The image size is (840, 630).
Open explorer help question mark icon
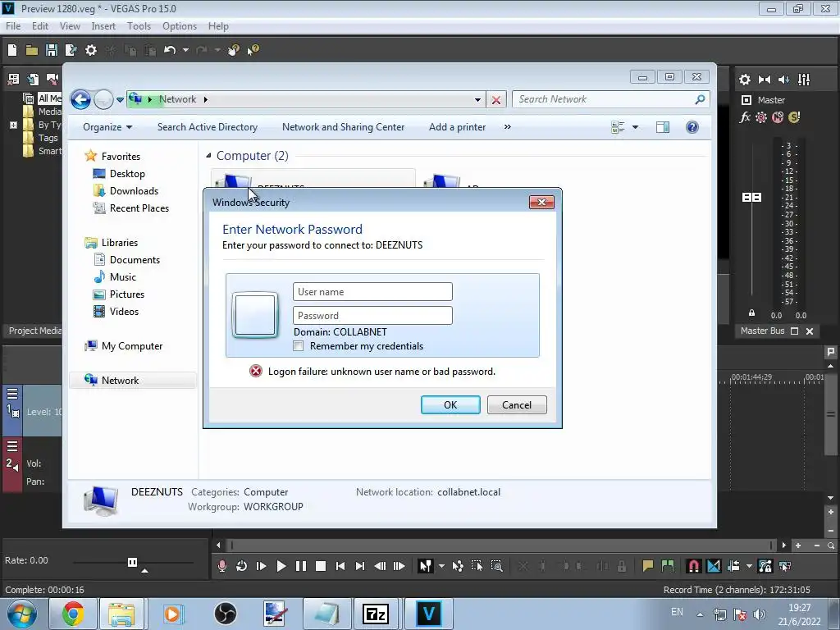[x=692, y=127]
